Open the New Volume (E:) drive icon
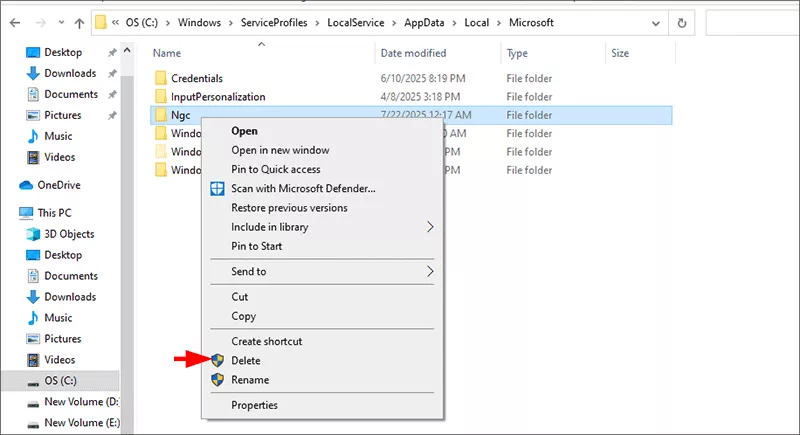The image size is (800, 435). click(33, 424)
